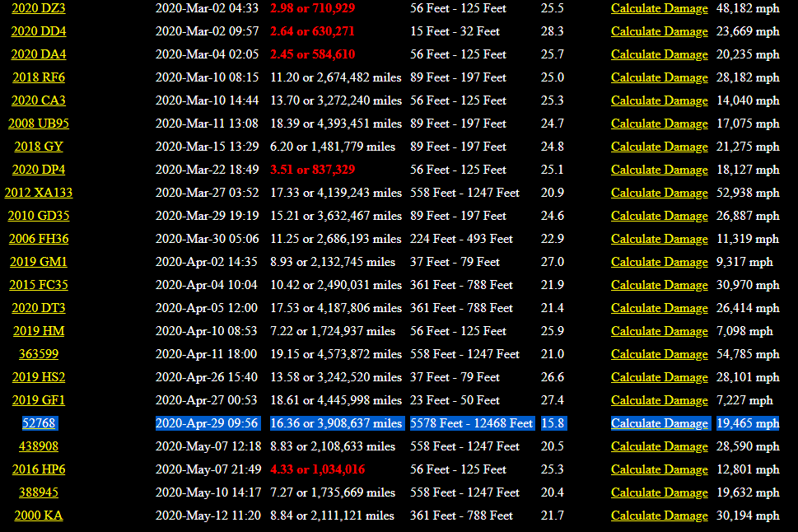This screenshot has width=798, height=532.
Task: Calculate Damage for 2019 HS2 row
Action: 659,377
